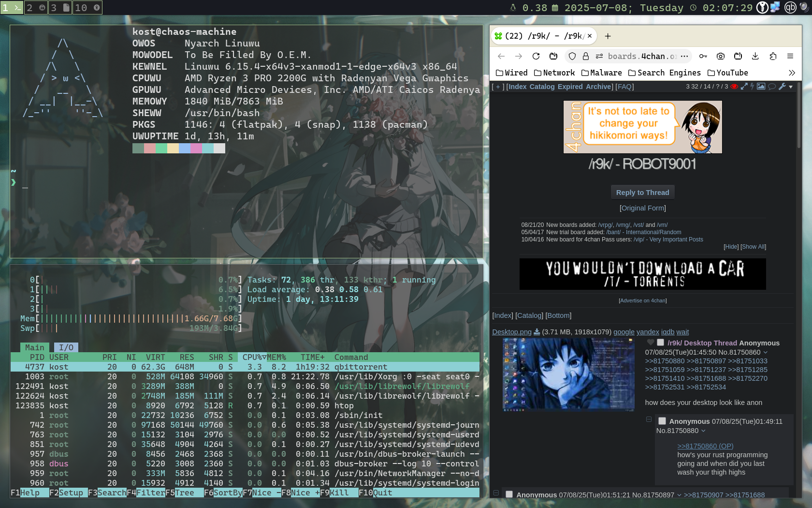Open the site permissions icon in URL bar
The image size is (812, 508).
[599, 56]
